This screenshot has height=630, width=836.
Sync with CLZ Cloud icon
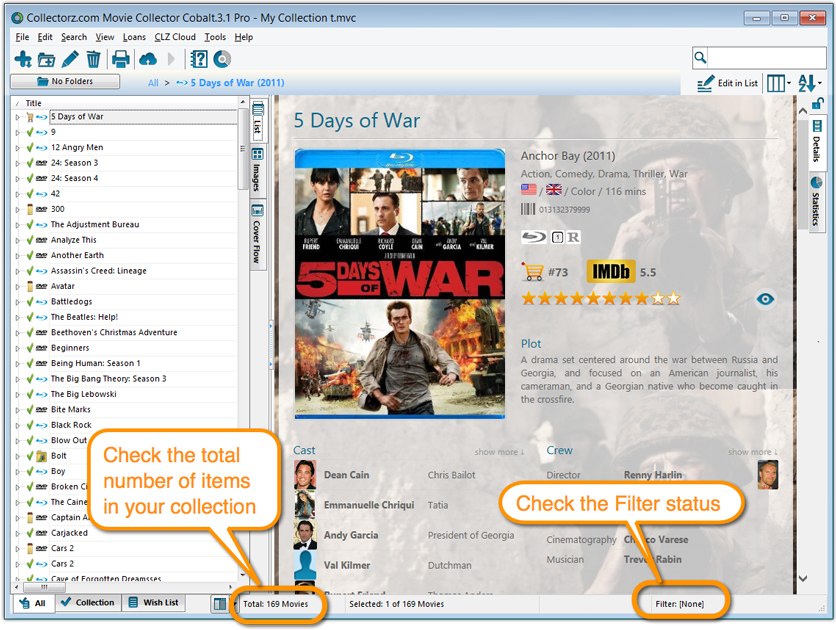coord(148,59)
